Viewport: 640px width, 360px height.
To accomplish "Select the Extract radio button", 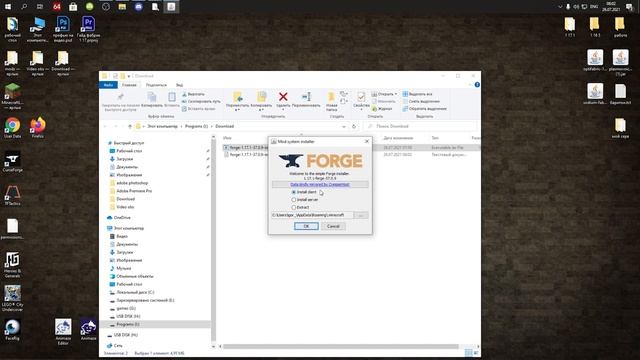I will [x=293, y=207].
